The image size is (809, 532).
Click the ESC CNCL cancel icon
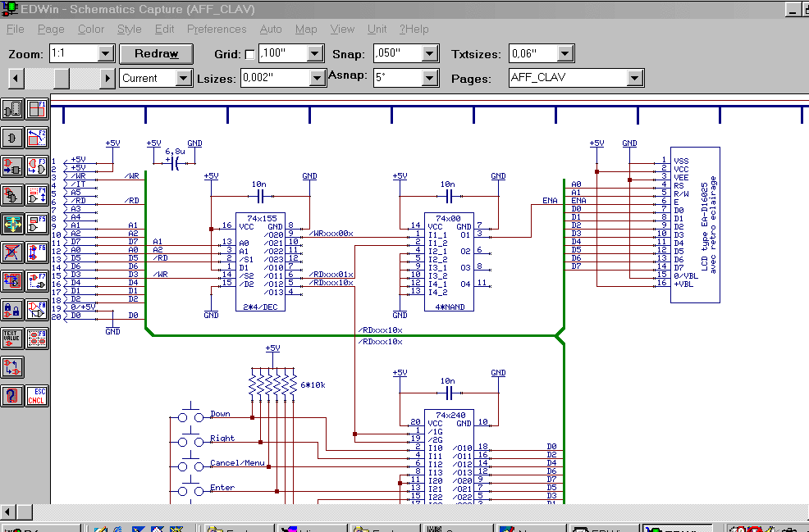37,395
